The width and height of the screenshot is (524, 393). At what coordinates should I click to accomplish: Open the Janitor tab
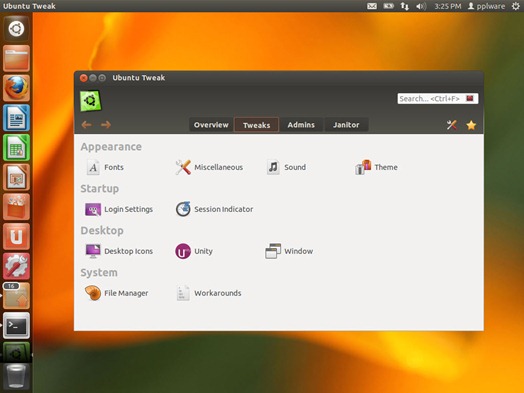(x=346, y=125)
